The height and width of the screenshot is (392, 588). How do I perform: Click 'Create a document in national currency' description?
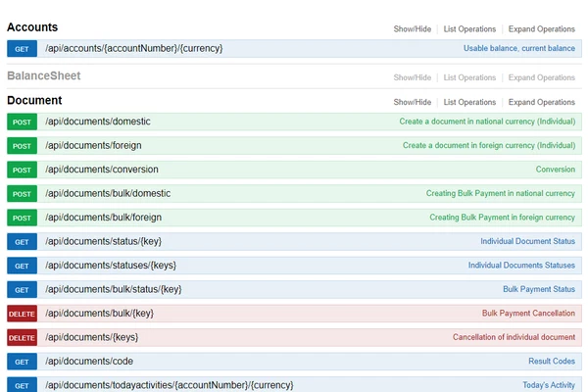point(487,122)
